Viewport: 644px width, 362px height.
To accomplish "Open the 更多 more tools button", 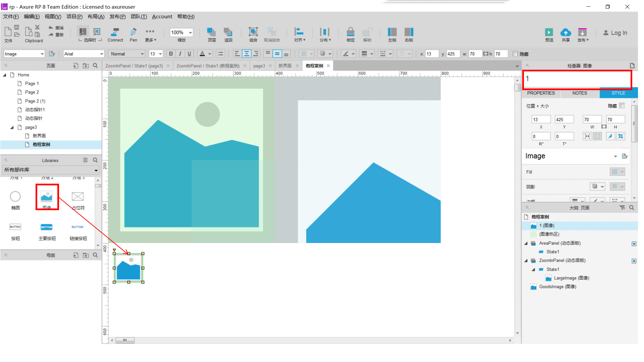I will [150, 34].
